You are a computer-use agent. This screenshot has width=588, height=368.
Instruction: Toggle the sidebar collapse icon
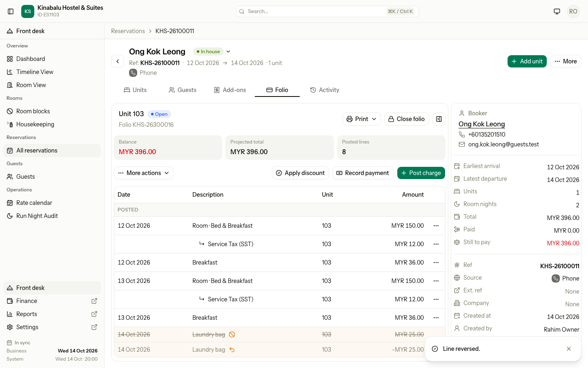point(11,11)
